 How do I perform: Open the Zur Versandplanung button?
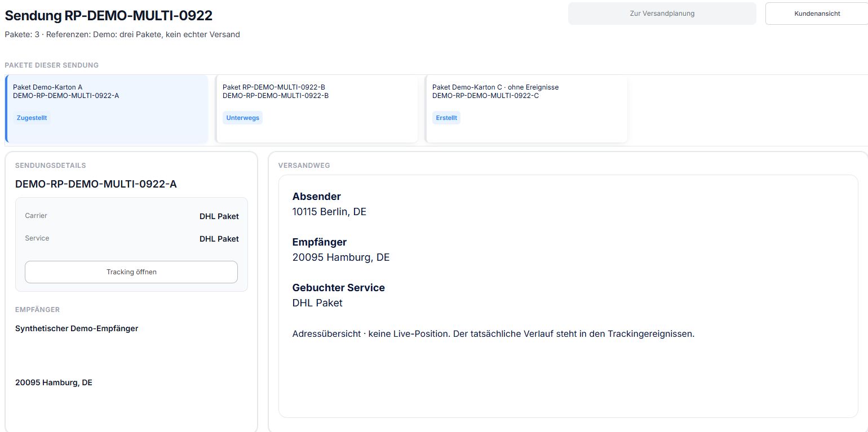point(662,14)
